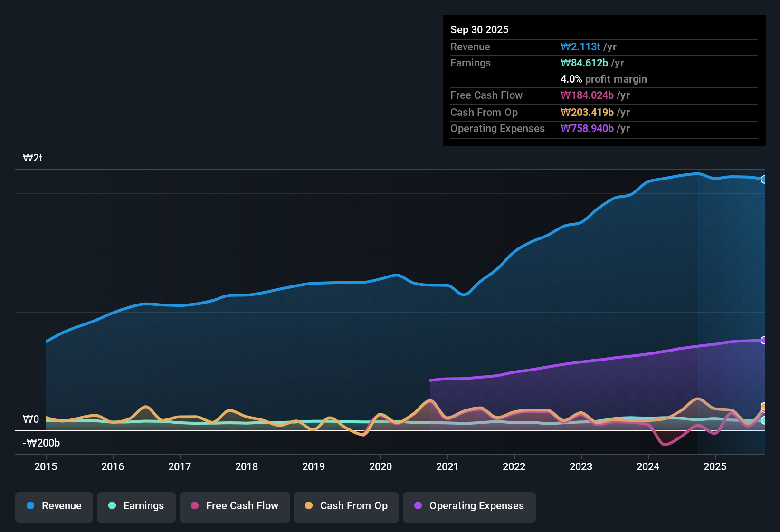The image size is (780, 532).
Task: Click the pink Free Cash Flow legend dot
Action: pos(194,506)
